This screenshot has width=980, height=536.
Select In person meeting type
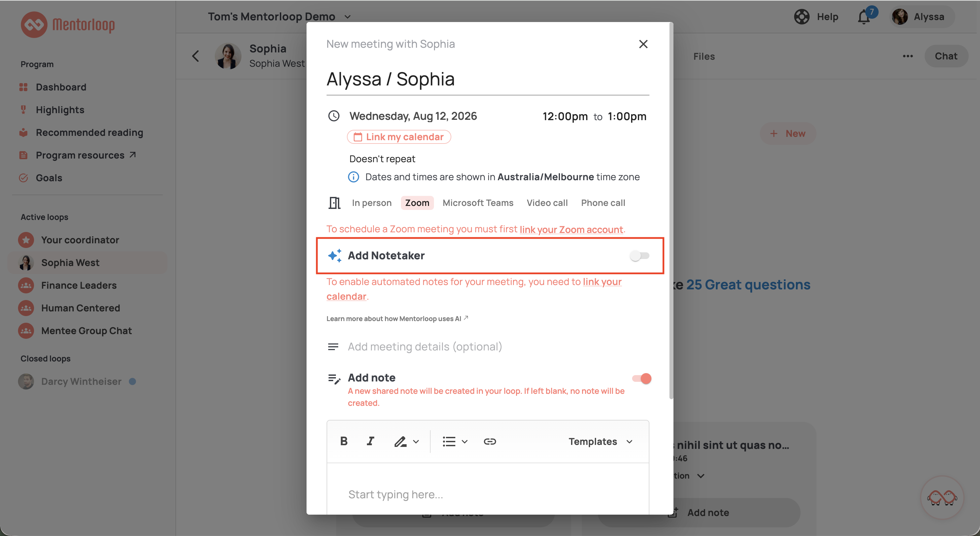click(x=372, y=203)
